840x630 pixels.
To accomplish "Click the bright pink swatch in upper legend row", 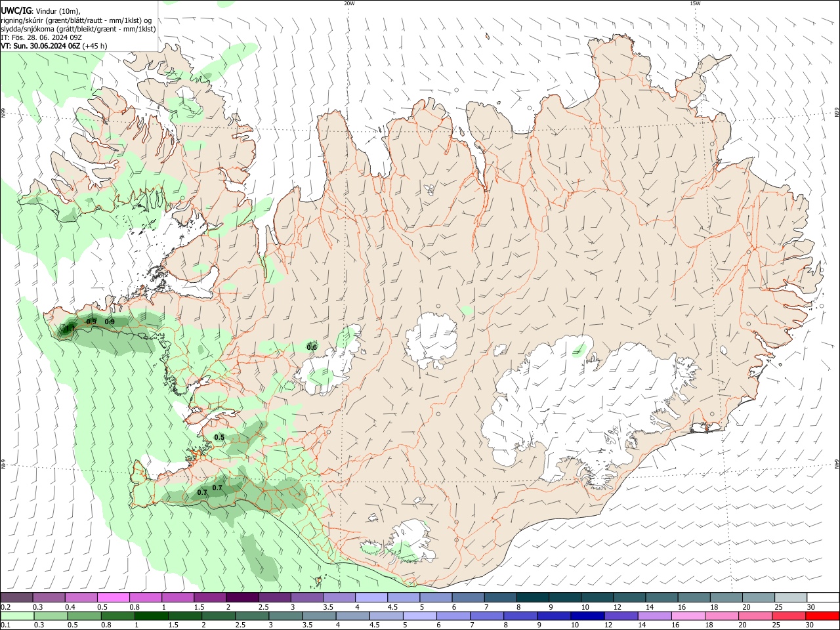I will click(114, 598).
